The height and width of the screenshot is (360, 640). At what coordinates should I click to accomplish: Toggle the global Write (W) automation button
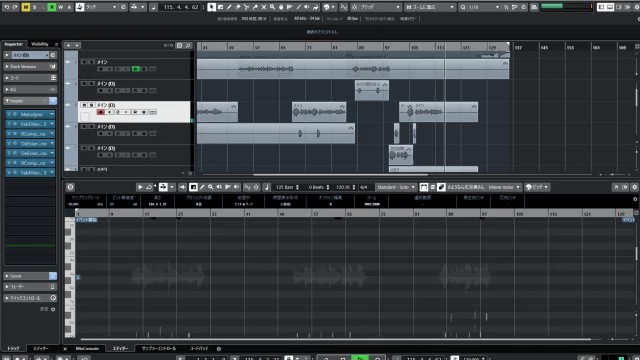tap(60, 7)
